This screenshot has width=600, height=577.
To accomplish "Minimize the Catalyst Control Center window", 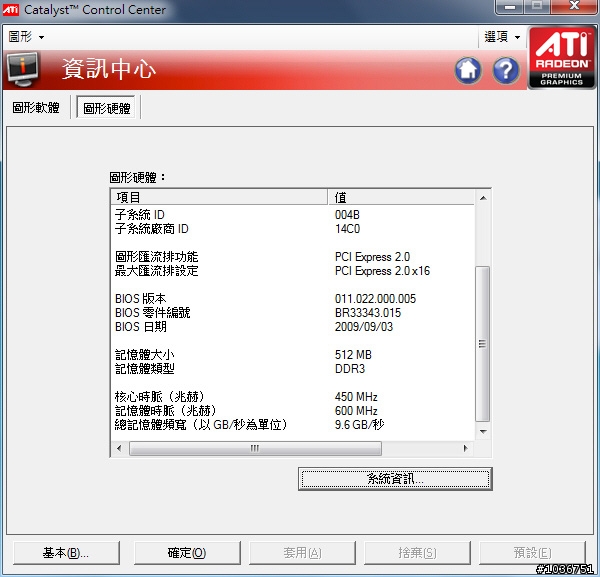I will tap(509, 7).
